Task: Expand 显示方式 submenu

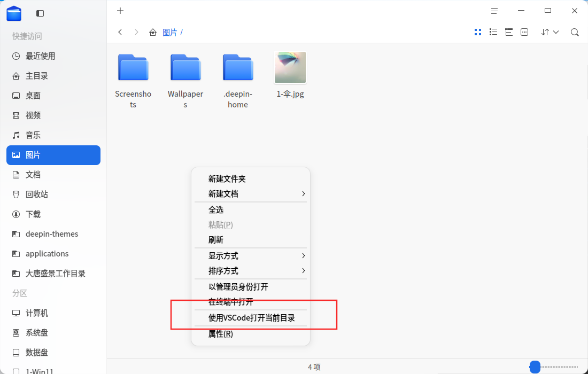Action: (x=251, y=256)
